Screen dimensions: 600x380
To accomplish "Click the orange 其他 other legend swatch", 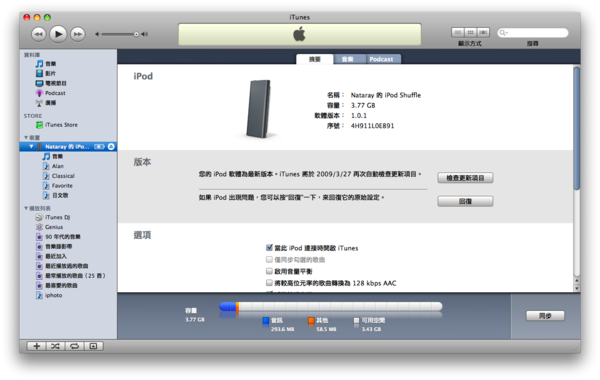I will tap(311, 320).
